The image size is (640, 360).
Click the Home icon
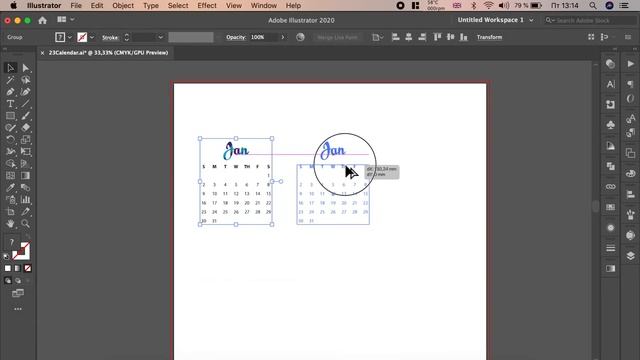click(42, 20)
